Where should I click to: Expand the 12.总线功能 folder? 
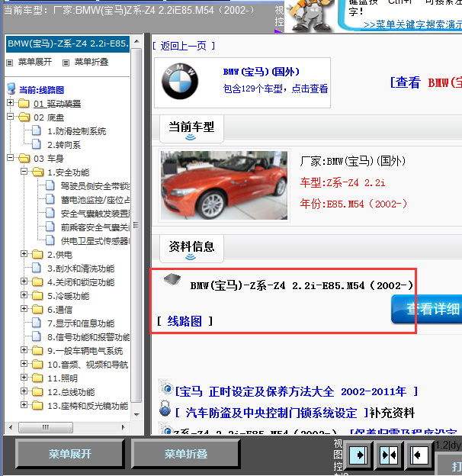[x=24, y=391]
